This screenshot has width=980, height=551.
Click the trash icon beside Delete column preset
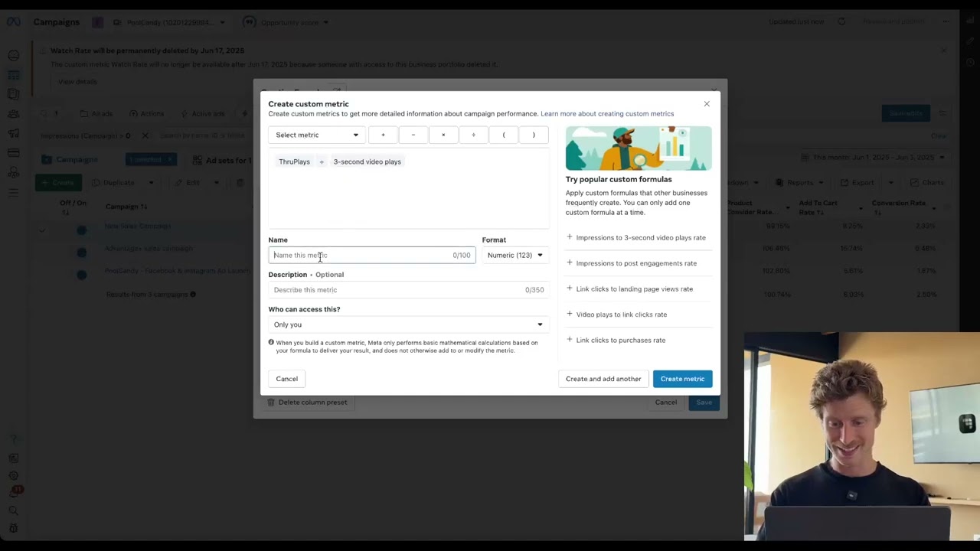pyautogui.click(x=270, y=403)
